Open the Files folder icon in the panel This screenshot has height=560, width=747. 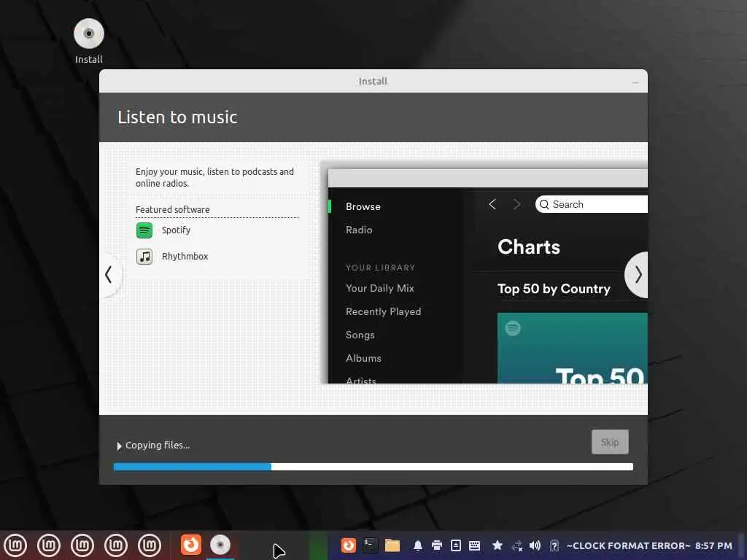point(392,545)
